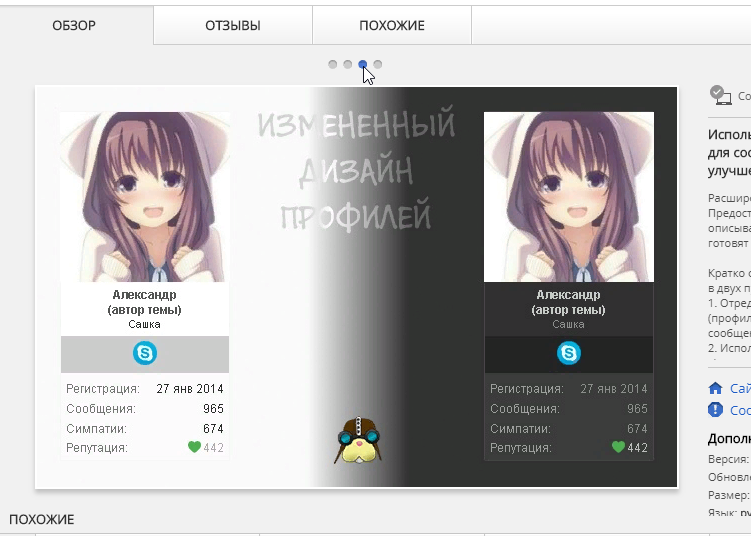Click the light profile avatar image
The height and width of the screenshot is (536, 751).
point(145,197)
